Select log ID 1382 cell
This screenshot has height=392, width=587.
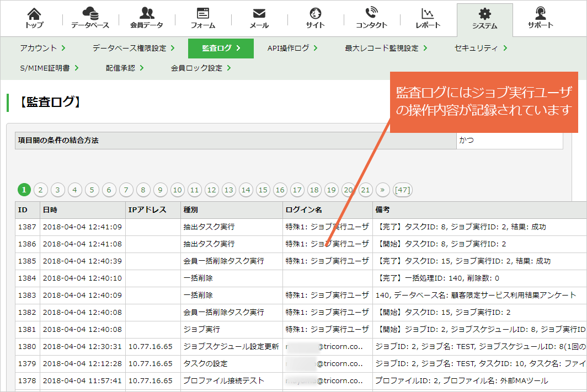coord(28,312)
